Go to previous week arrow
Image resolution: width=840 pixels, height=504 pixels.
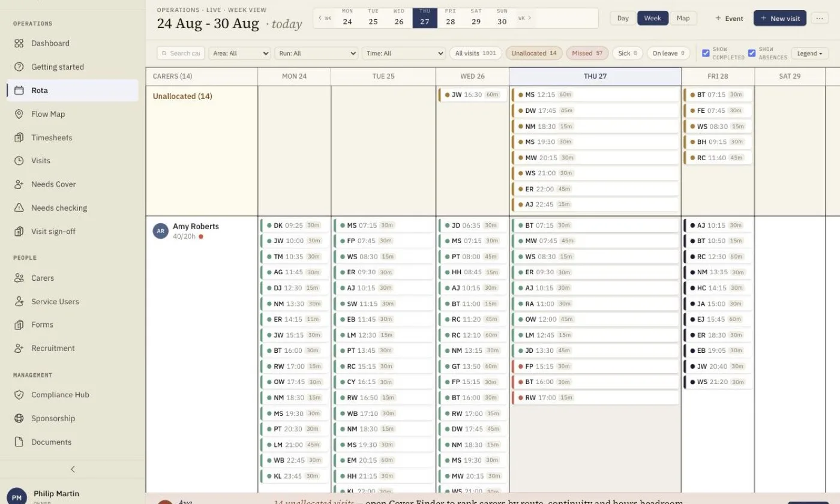coord(325,18)
